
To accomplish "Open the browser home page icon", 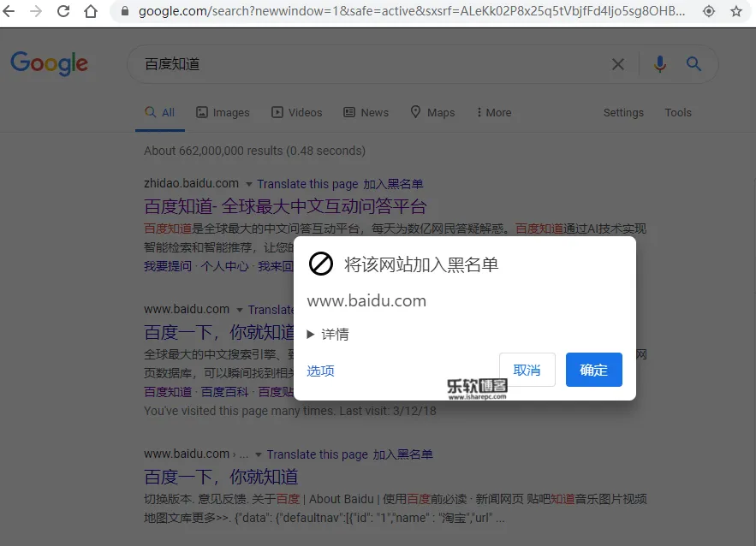I will click(91, 10).
